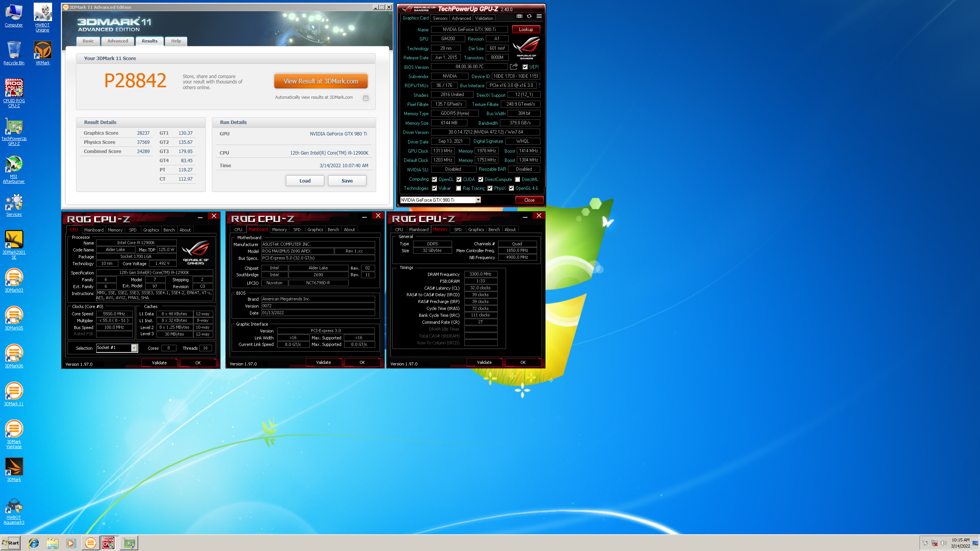Expand GPU selection dropdown in GPU-Z
This screenshot has height=551, width=980.
tap(478, 200)
